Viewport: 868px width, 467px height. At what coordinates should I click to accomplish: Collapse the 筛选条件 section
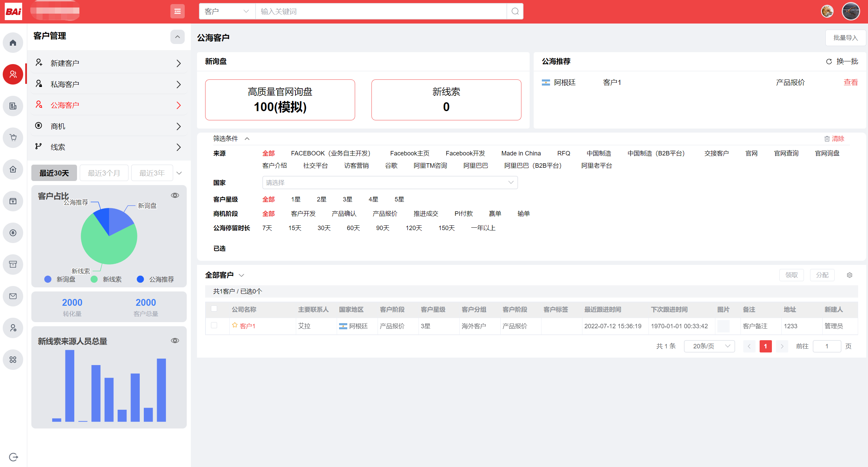247,139
